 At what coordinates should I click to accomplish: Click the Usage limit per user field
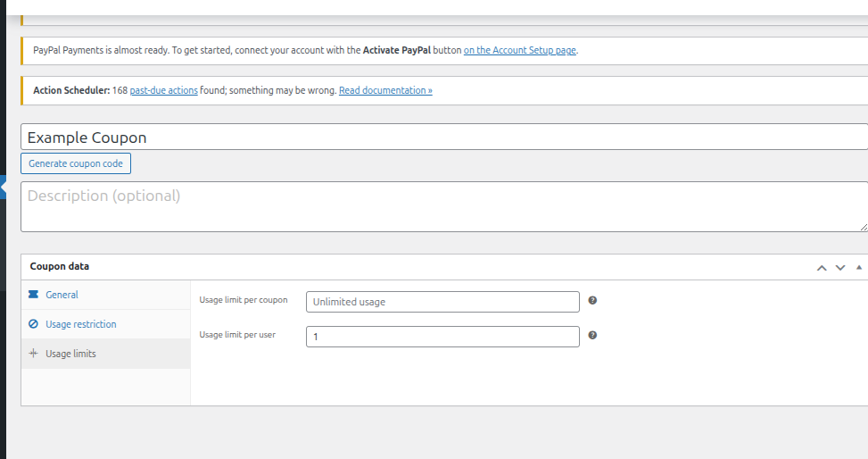pyautogui.click(x=442, y=337)
